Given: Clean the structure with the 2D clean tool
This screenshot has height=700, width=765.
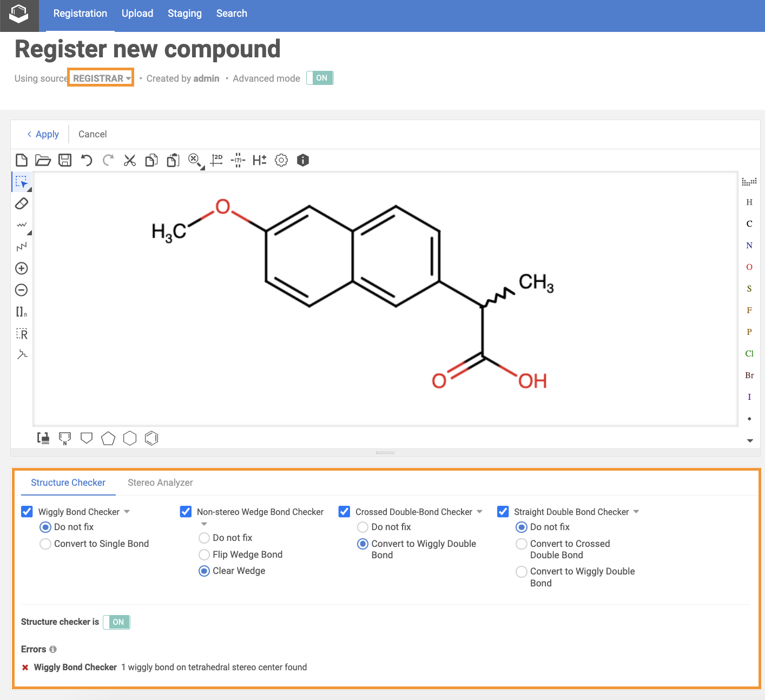Looking at the screenshot, I should pyautogui.click(x=216, y=160).
